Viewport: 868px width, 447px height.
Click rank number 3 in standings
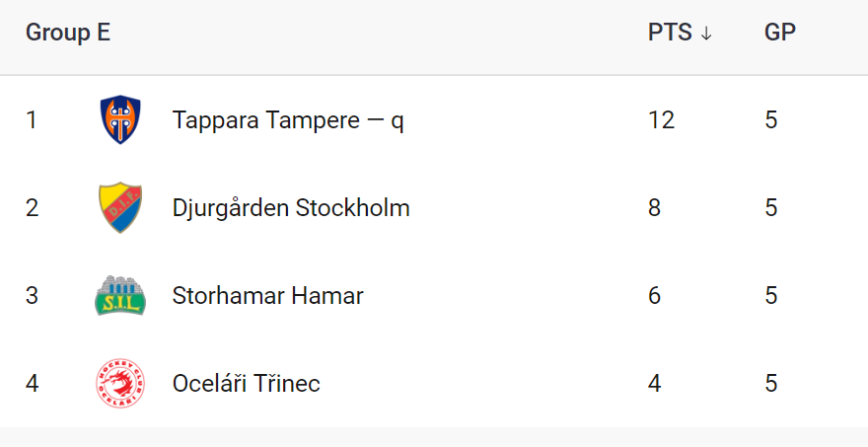pyautogui.click(x=32, y=295)
